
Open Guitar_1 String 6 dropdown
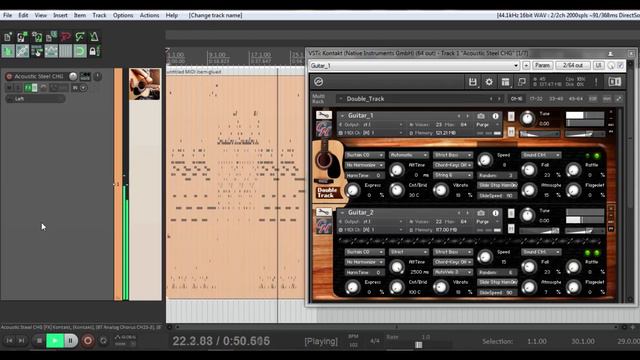(x=453, y=175)
